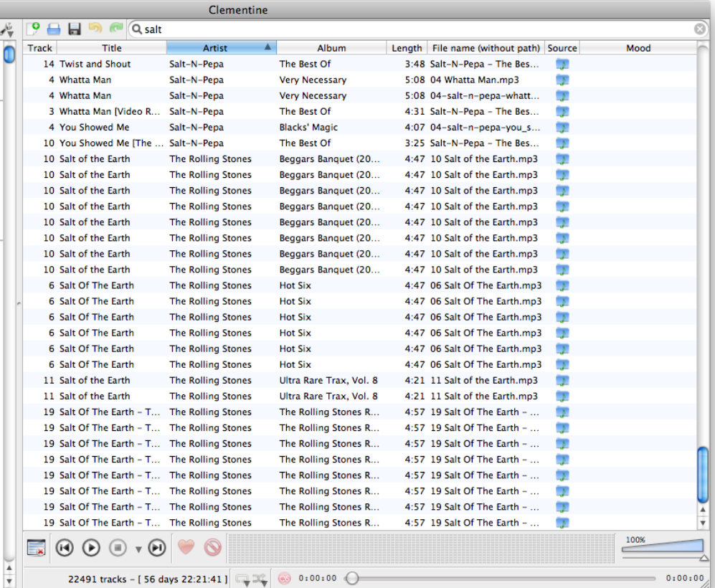Sort by the Length column header
This screenshot has height=588, width=715.
[407, 48]
